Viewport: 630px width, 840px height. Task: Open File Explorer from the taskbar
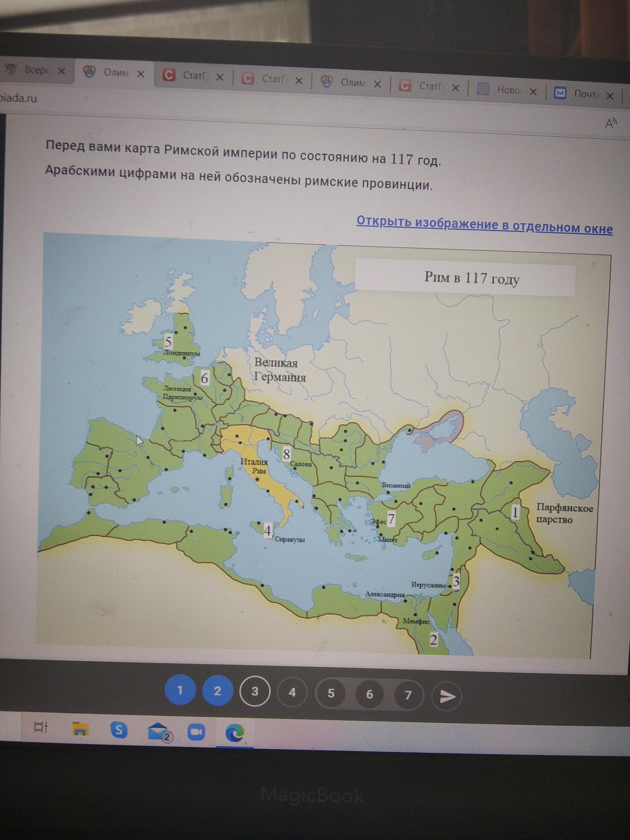[x=80, y=729]
